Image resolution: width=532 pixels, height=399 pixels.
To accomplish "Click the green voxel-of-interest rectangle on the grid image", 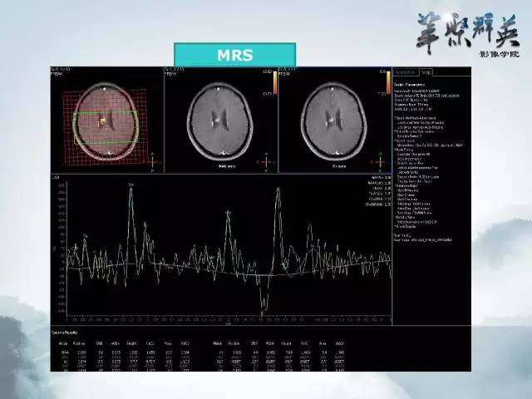I will 106,127.
